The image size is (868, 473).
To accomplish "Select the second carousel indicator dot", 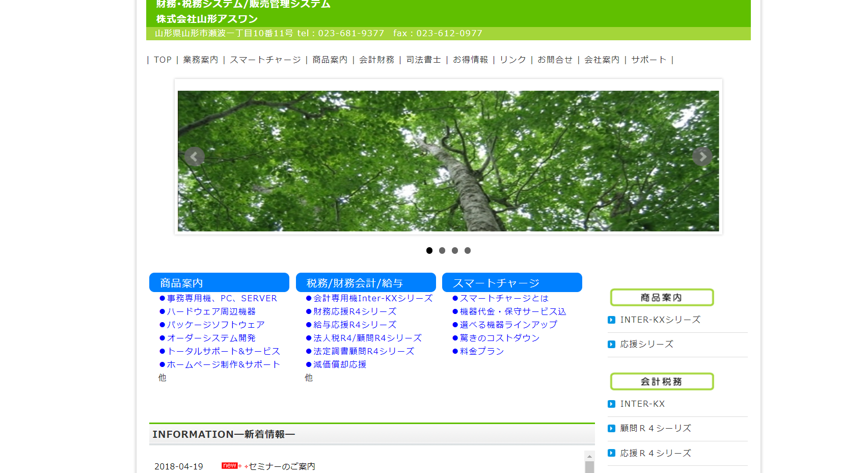I will pos(442,250).
